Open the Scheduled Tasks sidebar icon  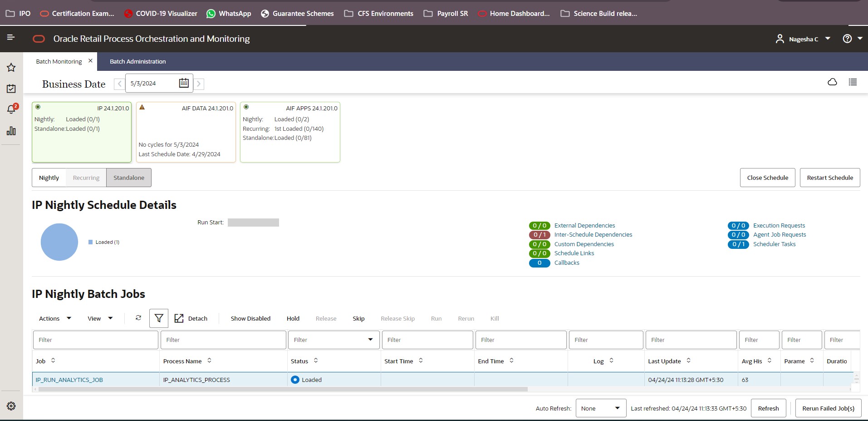click(x=11, y=88)
